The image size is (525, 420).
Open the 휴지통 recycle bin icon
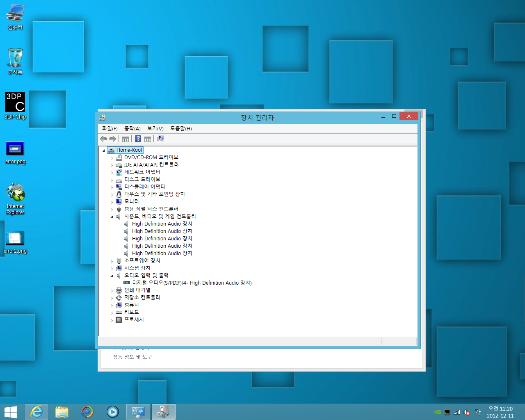(x=15, y=62)
